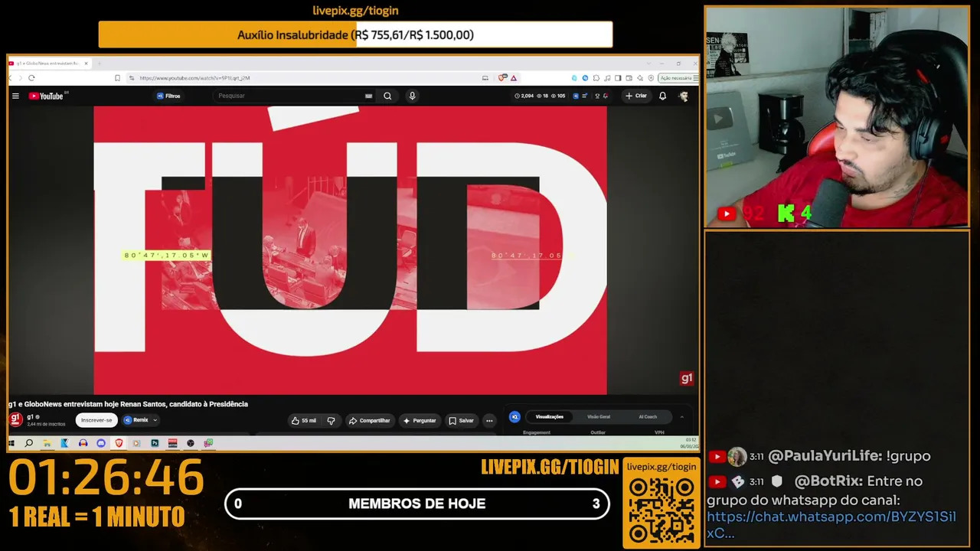Click the Brave Rewards triangle icon
The image size is (980, 551).
[514, 78]
